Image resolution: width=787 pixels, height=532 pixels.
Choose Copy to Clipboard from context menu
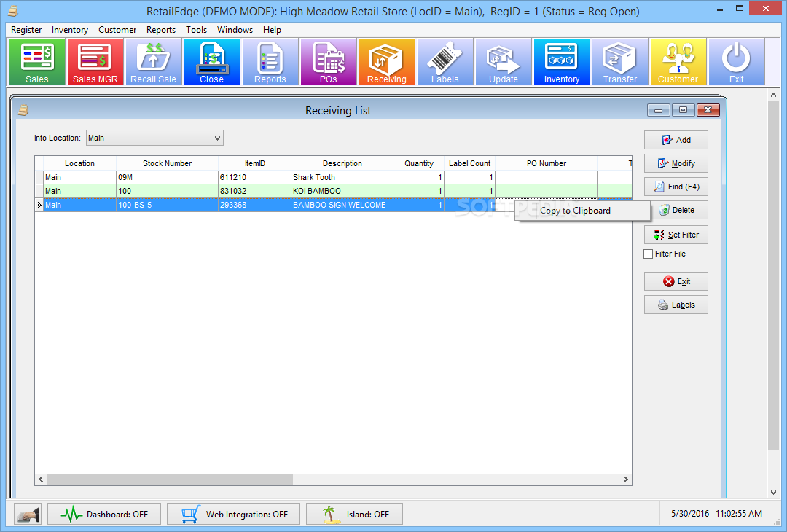[583, 211]
